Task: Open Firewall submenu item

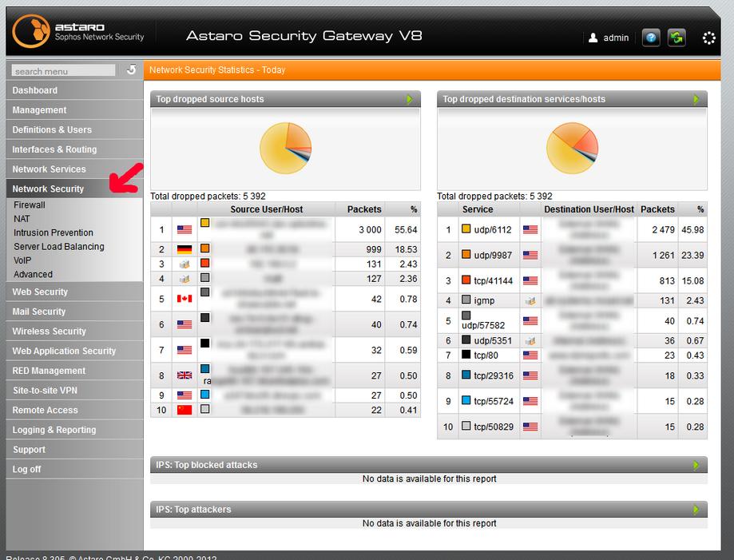Action: (30, 205)
